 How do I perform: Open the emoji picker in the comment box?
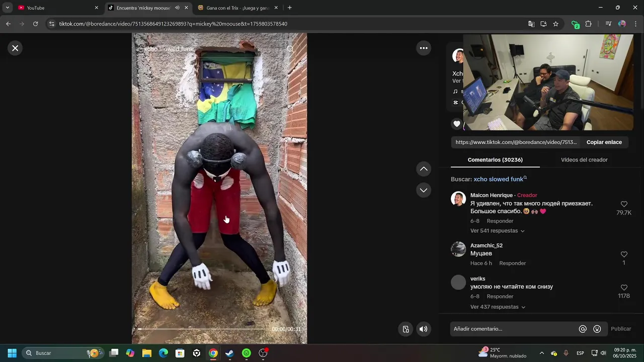[597, 329]
